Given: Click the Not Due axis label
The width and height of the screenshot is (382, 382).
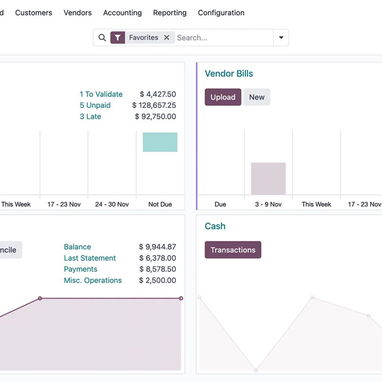Looking at the screenshot, I should click(x=160, y=204).
